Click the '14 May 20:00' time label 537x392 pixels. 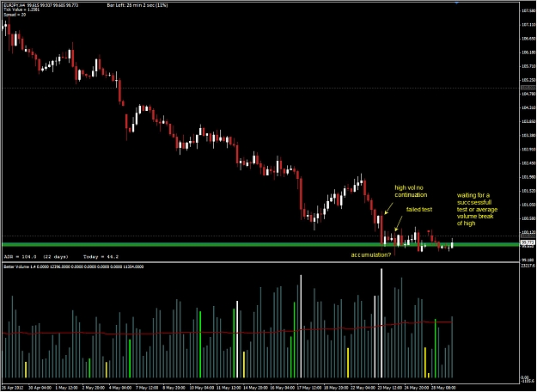[255, 388]
